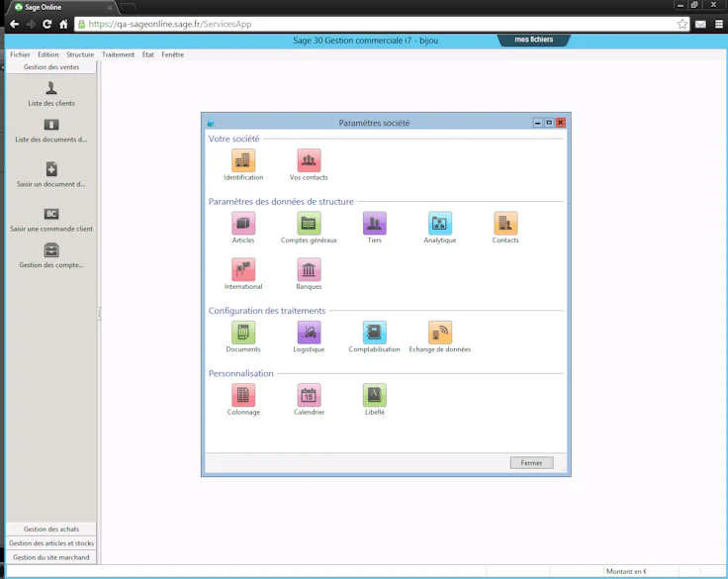Open the Echange de données icon
The width and height of the screenshot is (728, 579).
click(x=440, y=333)
